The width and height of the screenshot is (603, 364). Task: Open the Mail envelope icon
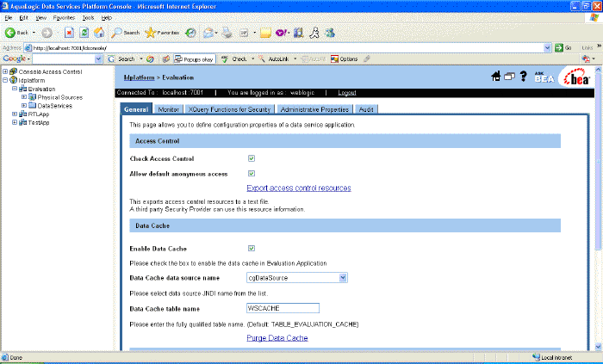[x=208, y=33]
